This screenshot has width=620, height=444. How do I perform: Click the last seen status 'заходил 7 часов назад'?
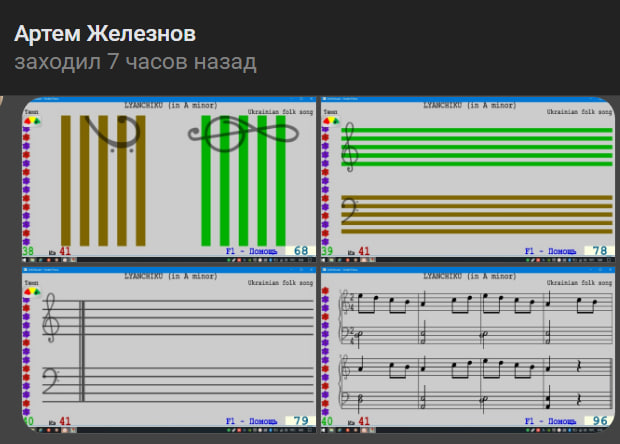pyautogui.click(x=135, y=63)
